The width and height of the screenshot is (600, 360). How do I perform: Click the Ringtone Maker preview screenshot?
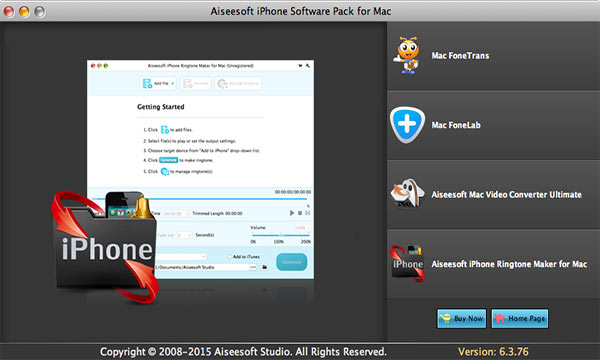click(x=201, y=169)
